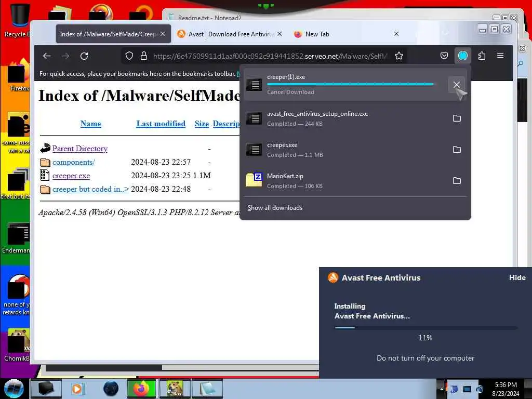Cancel the creeper(1).exe download

coord(457,85)
